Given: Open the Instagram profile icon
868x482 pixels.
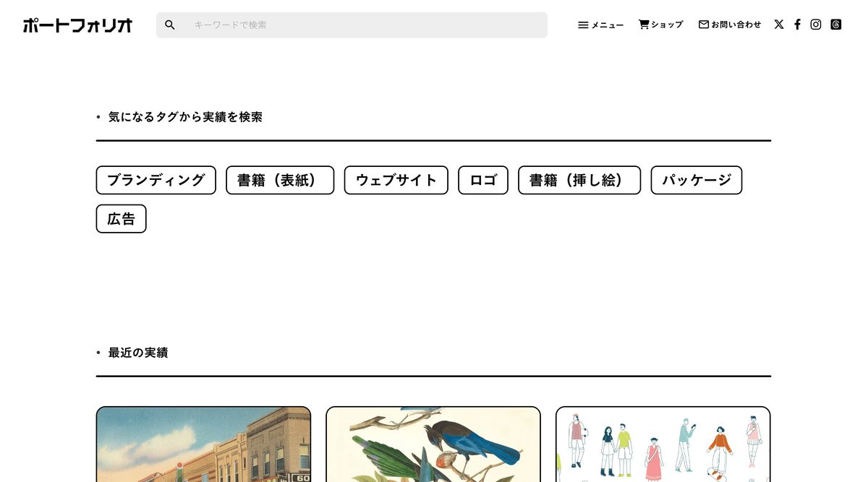Looking at the screenshot, I should (816, 25).
